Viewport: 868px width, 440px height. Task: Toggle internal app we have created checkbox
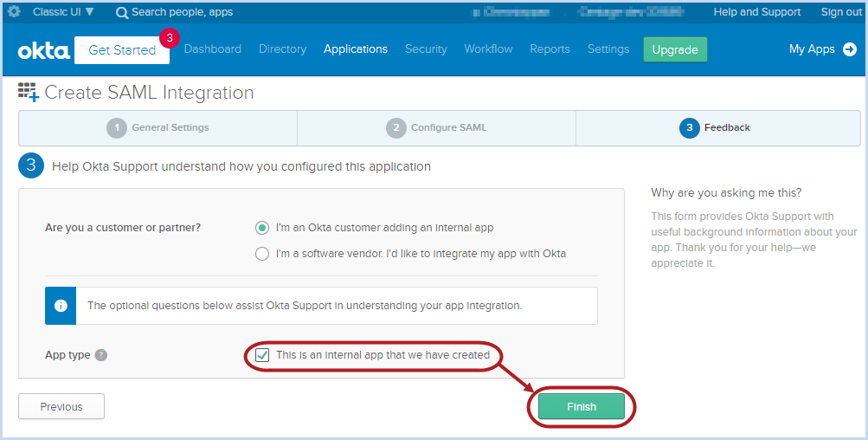click(x=262, y=354)
